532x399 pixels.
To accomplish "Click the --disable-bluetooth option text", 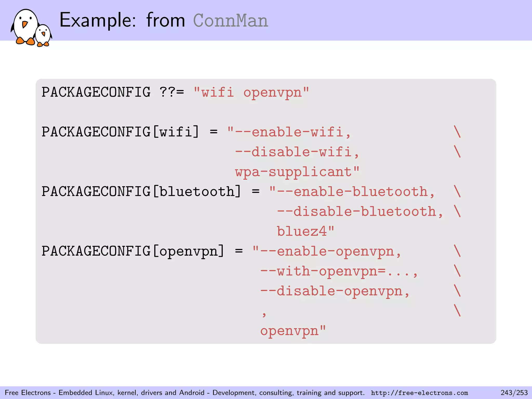I will pyautogui.click(x=360, y=211).
